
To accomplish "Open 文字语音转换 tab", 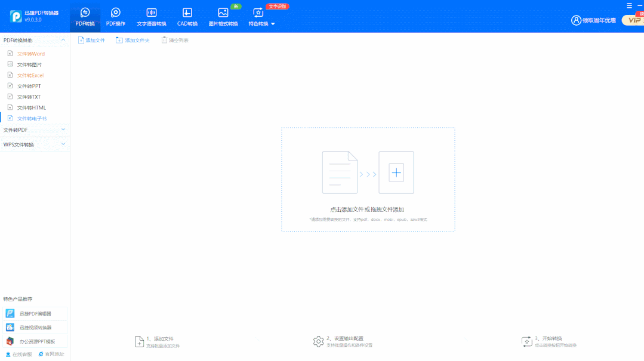I will coord(152,18).
